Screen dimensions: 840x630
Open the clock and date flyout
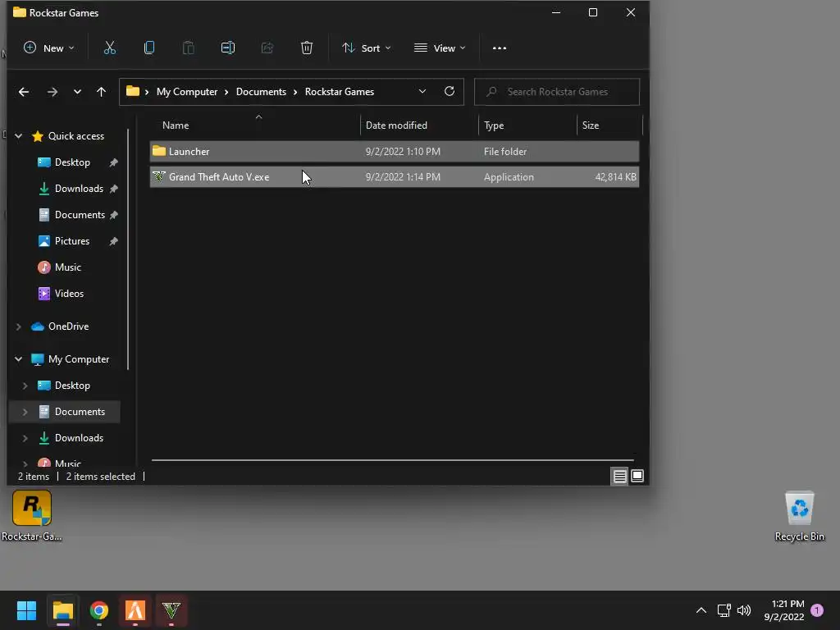tap(784, 610)
